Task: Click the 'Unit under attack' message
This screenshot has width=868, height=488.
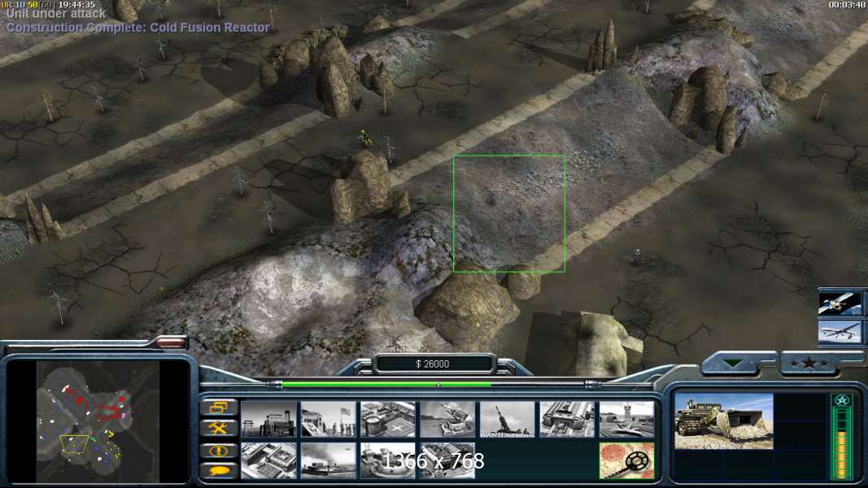Action: [56, 14]
